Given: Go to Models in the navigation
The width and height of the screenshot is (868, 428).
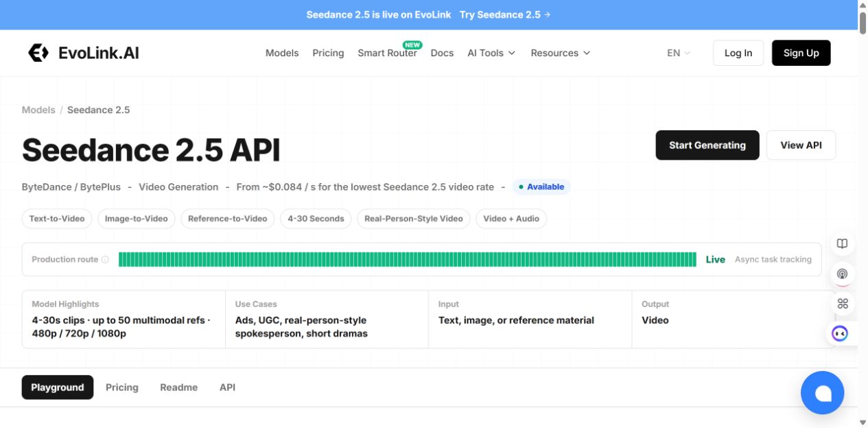Looking at the screenshot, I should click(282, 53).
